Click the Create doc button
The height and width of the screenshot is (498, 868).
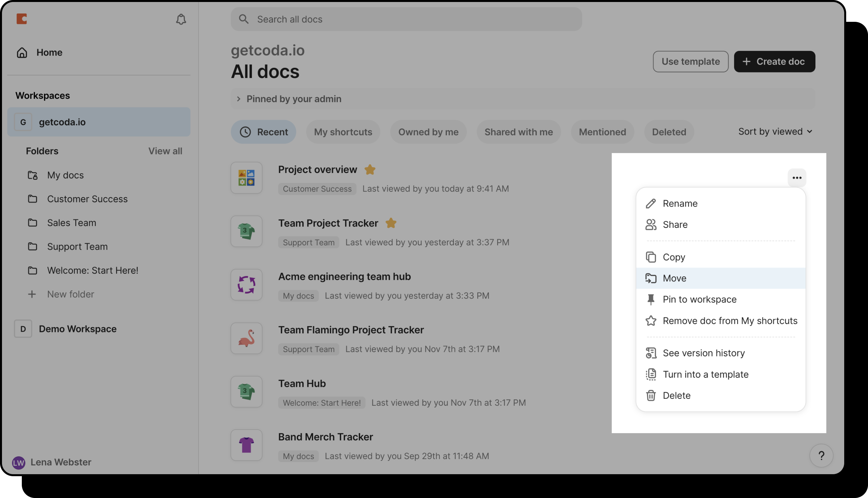pyautogui.click(x=774, y=62)
